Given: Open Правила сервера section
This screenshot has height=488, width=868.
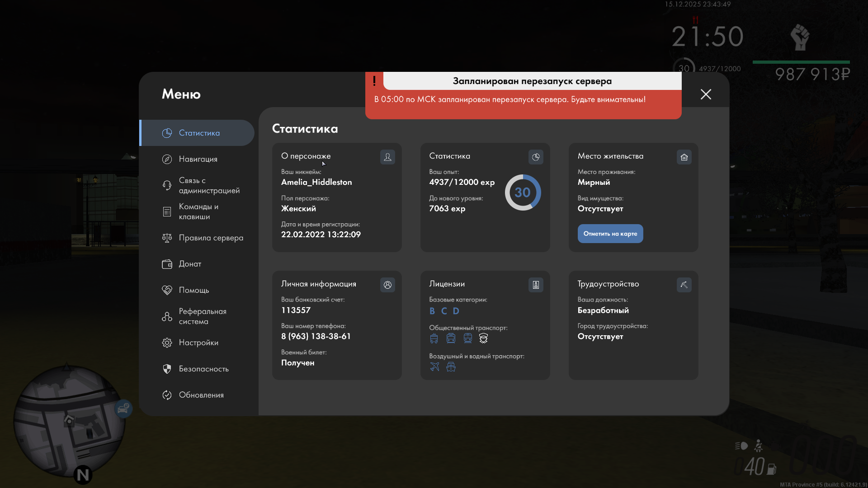Looking at the screenshot, I should [x=211, y=238].
